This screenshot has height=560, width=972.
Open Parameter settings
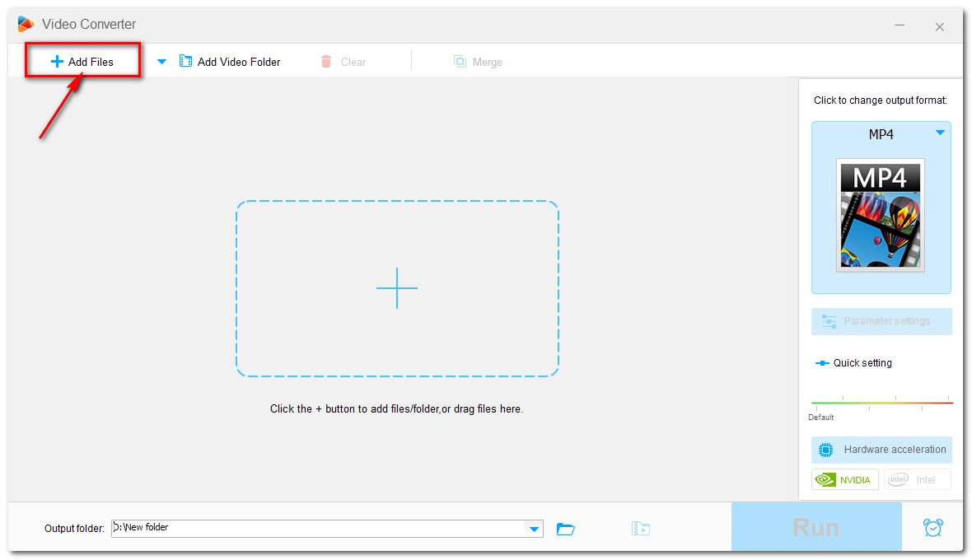click(881, 321)
